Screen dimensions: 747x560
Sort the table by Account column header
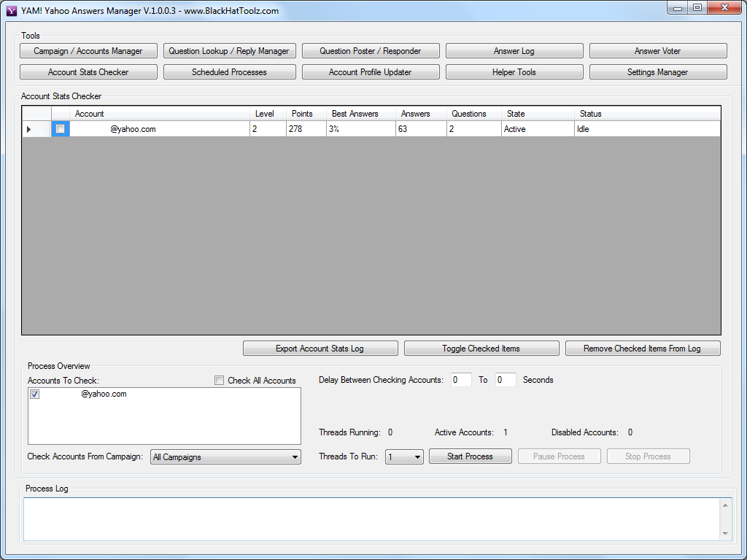(160, 113)
